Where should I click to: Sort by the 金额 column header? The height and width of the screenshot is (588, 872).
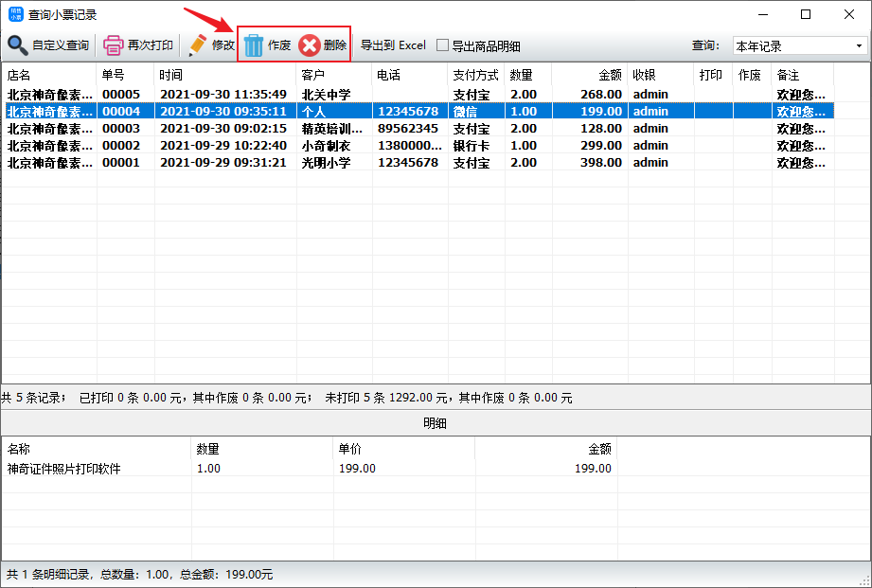(589, 75)
